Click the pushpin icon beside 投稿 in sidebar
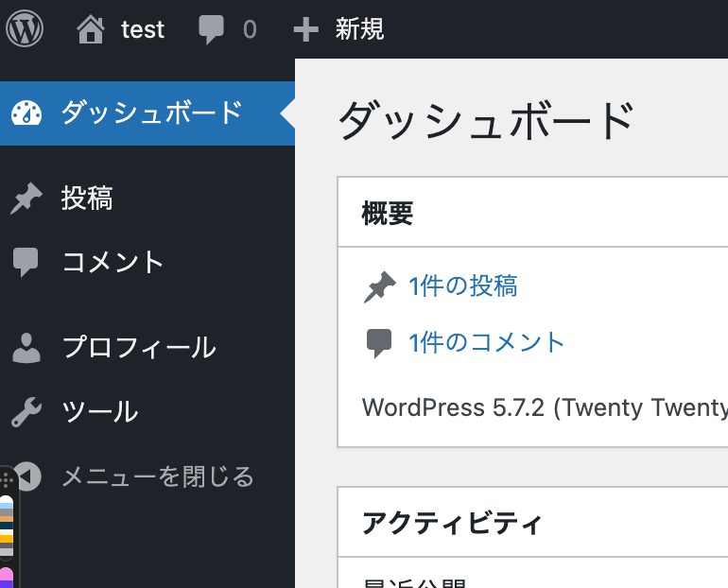The width and height of the screenshot is (728, 588). pos(26,199)
